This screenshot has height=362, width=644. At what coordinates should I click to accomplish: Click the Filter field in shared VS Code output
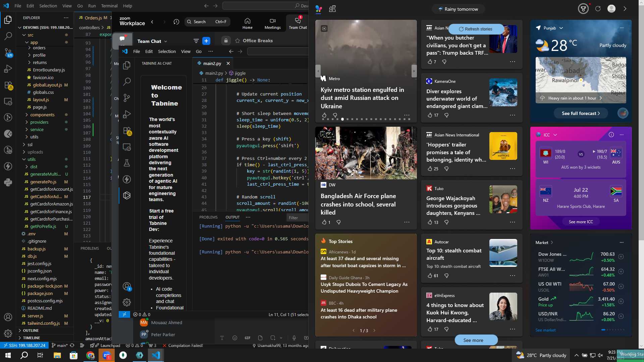point(297,218)
